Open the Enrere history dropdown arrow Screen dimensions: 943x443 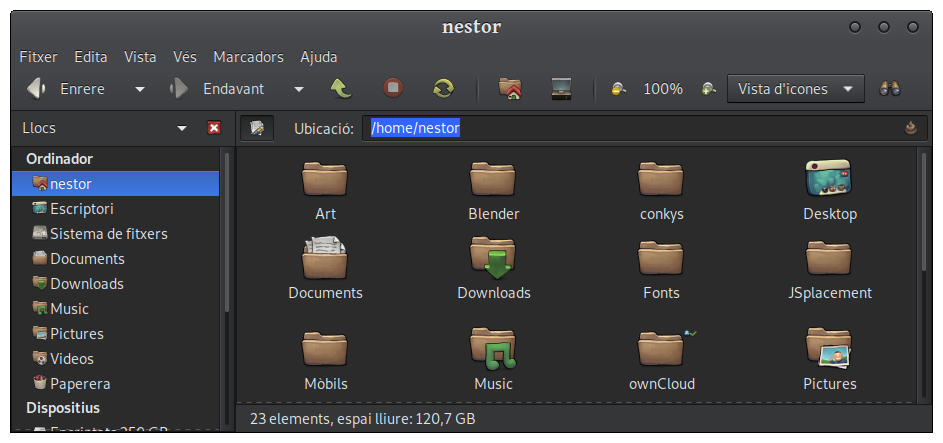[x=140, y=89]
